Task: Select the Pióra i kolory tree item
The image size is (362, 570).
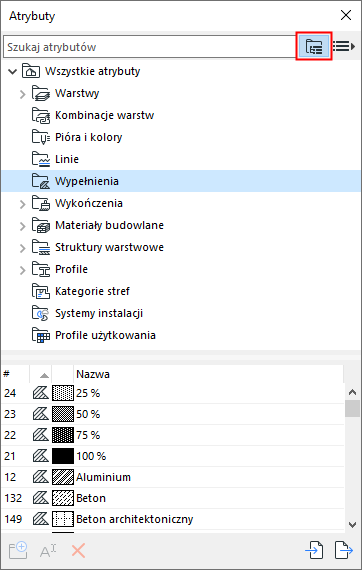Action: point(89,137)
